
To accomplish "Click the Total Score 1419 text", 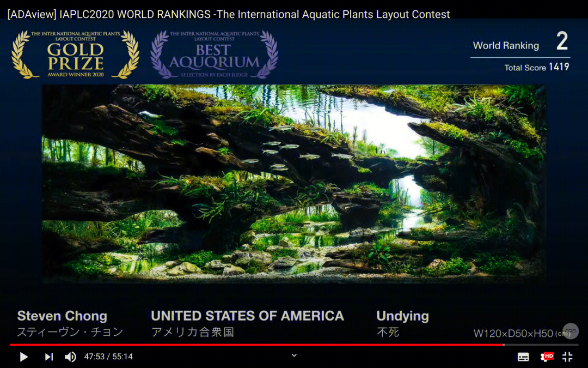I will point(537,67).
